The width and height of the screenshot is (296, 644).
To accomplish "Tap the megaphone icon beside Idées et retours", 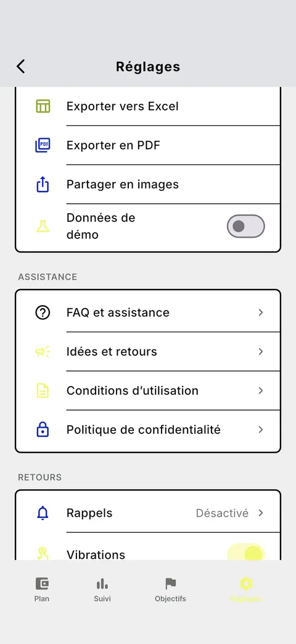I will [x=43, y=351].
